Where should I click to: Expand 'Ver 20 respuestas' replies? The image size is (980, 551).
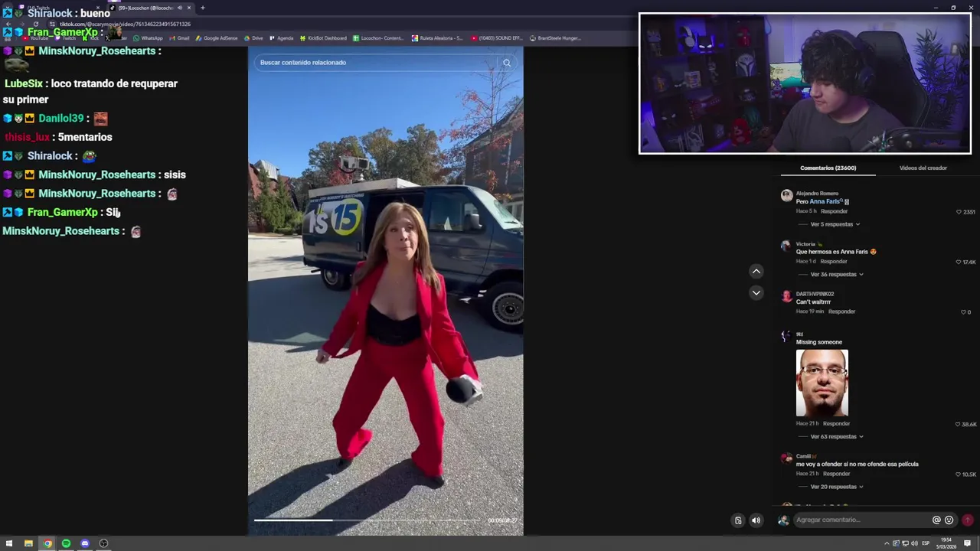pos(836,487)
